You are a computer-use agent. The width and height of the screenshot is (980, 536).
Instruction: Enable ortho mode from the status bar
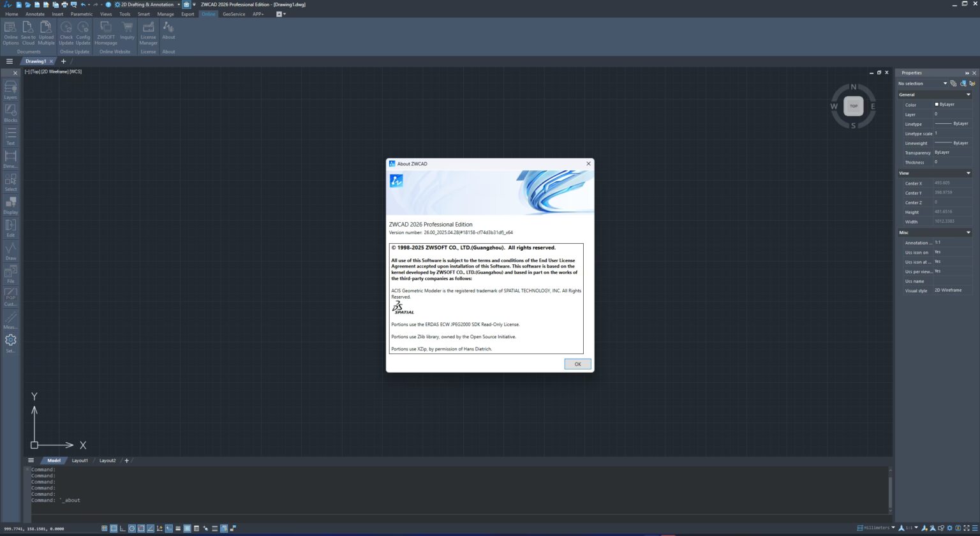[x=122, y=528]
